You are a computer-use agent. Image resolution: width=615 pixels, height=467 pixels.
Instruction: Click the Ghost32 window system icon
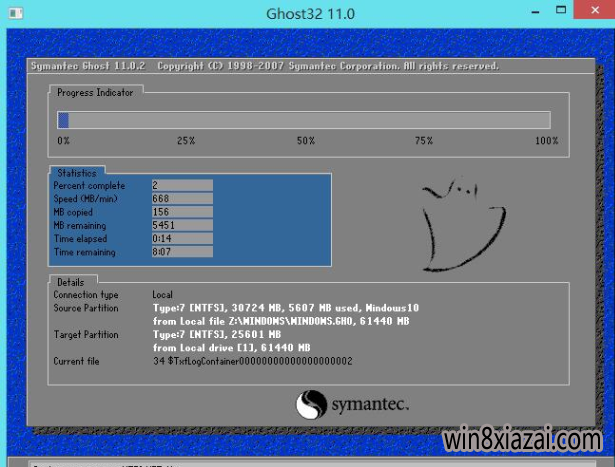click(16, 14)
